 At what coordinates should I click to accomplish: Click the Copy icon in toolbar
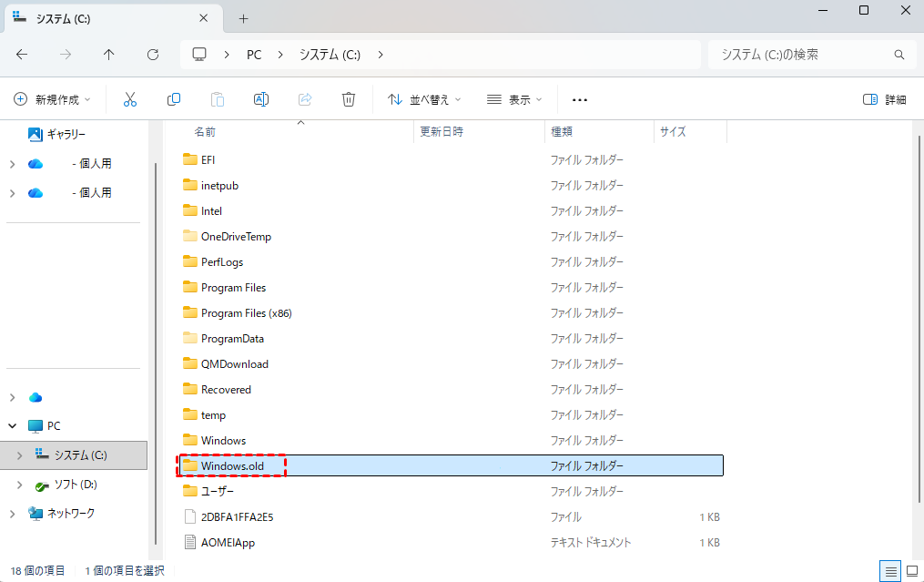(173, 99)
